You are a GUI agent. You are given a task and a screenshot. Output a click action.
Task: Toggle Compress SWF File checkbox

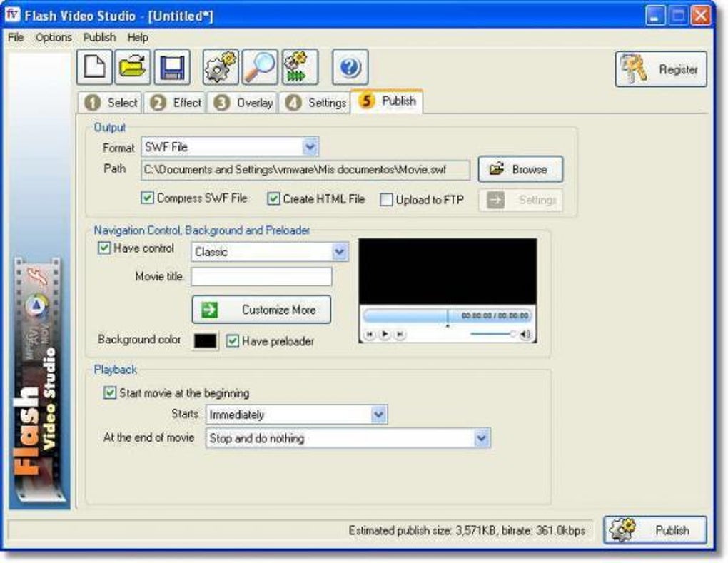(x=147, y=198)
